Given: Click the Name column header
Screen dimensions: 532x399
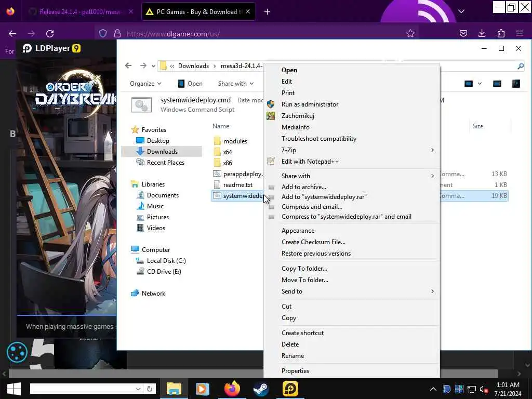Looking at the screenshot, I should tap(220, 126).
